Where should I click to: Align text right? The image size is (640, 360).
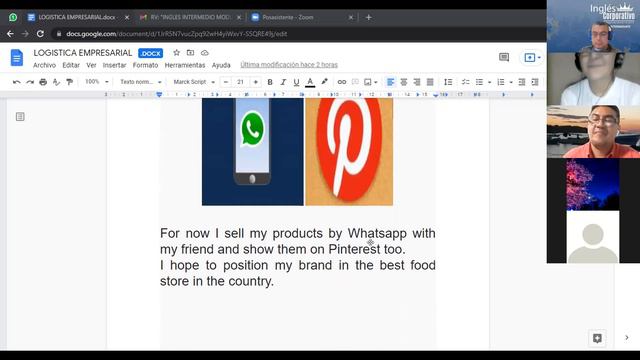coord(417,82)
